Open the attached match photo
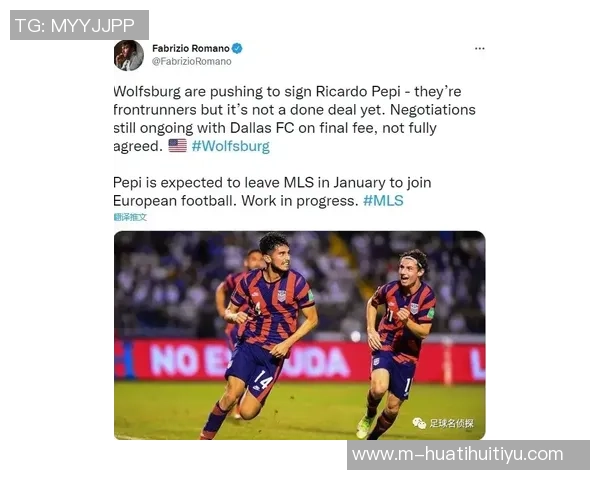 (300, 335)
